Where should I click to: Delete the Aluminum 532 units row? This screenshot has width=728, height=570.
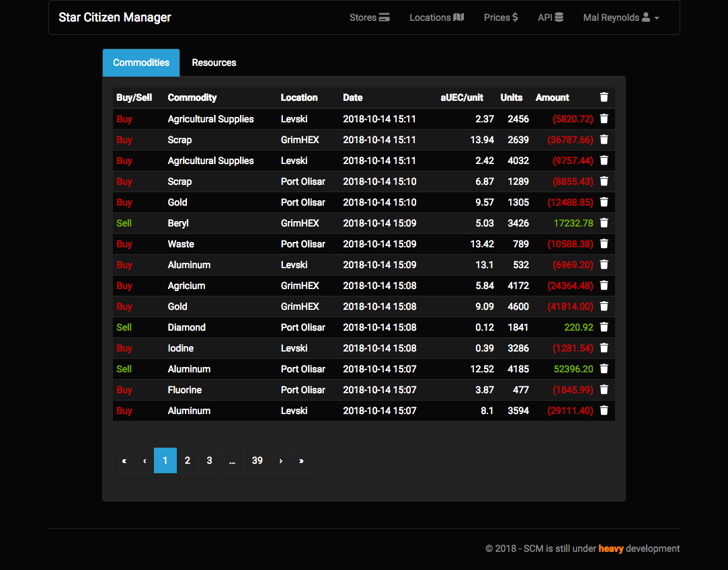(604, 265)
